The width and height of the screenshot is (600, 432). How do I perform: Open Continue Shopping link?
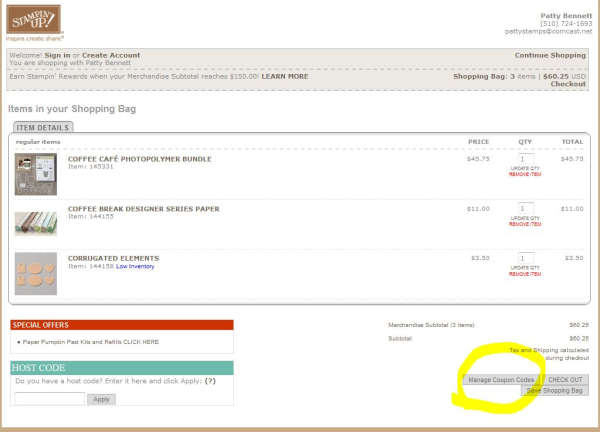coord(550,55)
